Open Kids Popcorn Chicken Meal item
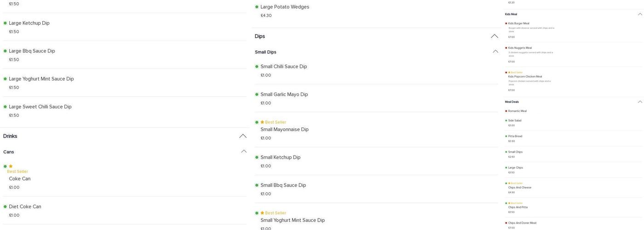644x230 pixels. [x=525, y=77]
